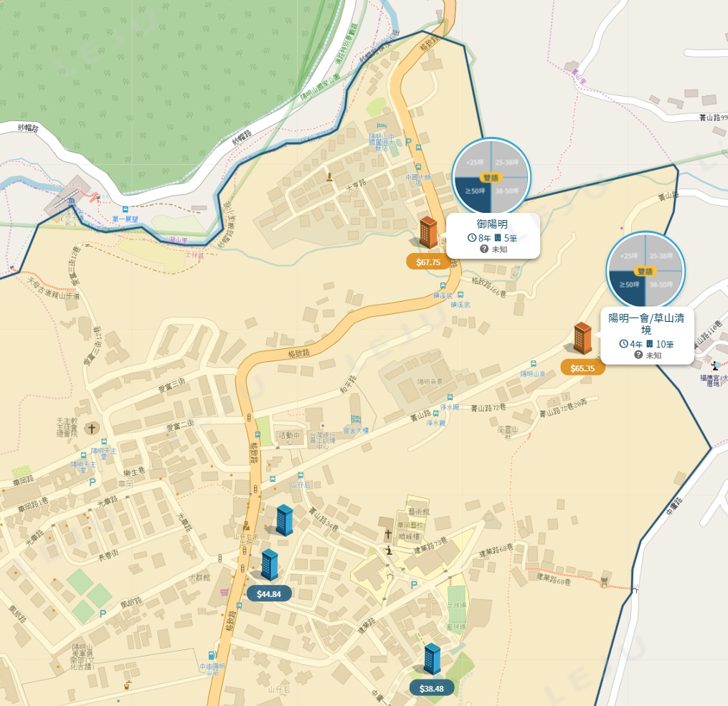Click the 陽明山國家公園 map label
The height and width of the screenshot is (706, 728).
pyautogui.click(x=321, y=87)
